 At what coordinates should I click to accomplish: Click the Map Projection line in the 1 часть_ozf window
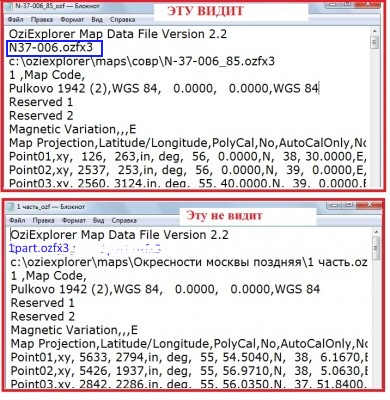pos(189,344)
